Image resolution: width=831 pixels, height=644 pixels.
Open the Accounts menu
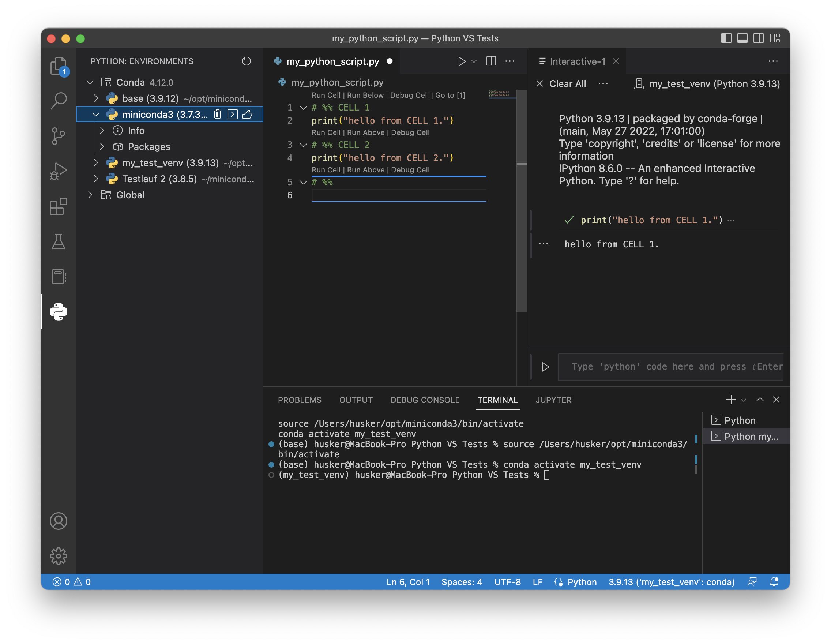coord(58,521)
